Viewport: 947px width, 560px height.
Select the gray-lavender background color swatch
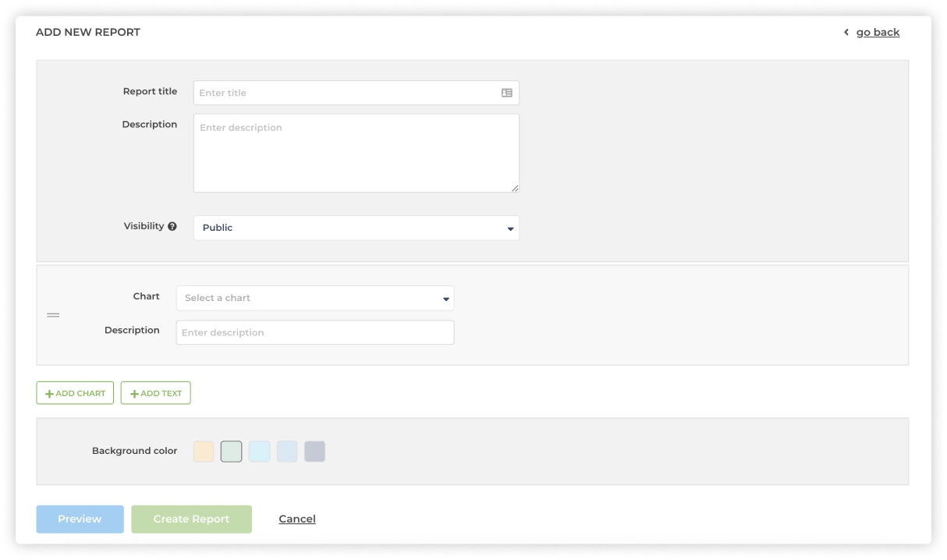click(x=314, y=452)
